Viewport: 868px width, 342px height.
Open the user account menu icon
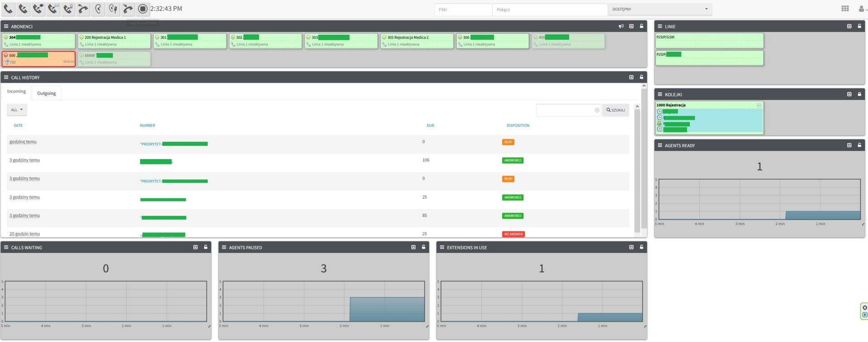click(x=862, y=9)
